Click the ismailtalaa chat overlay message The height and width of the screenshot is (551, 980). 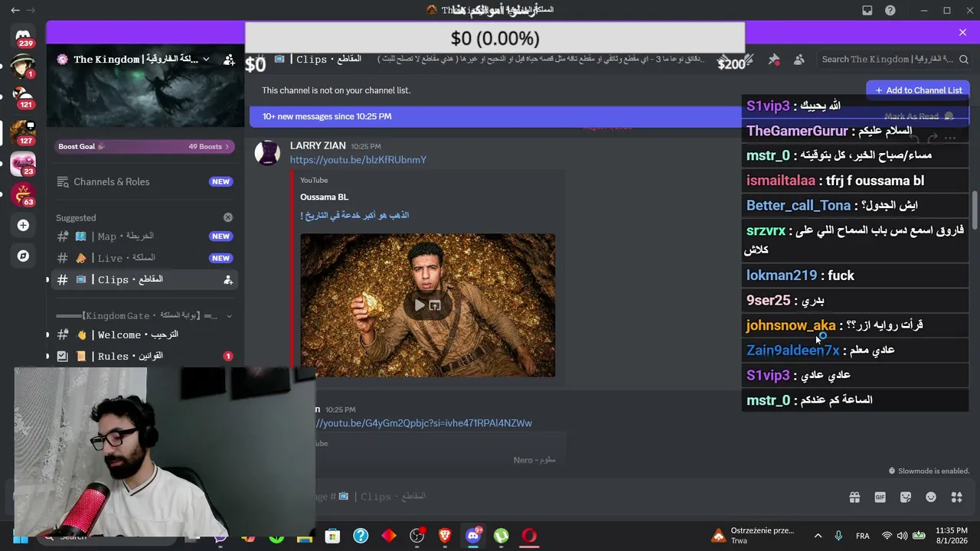(855, 181)
